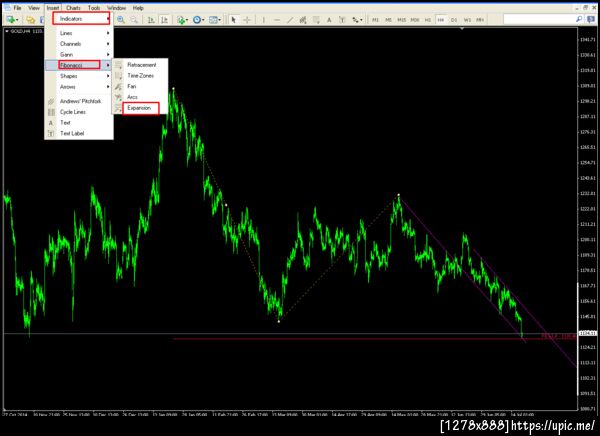Viewport: 600px width, 436px height.
Task: Choose Text from the Insert menu
Action: click(x=79, y=122)
